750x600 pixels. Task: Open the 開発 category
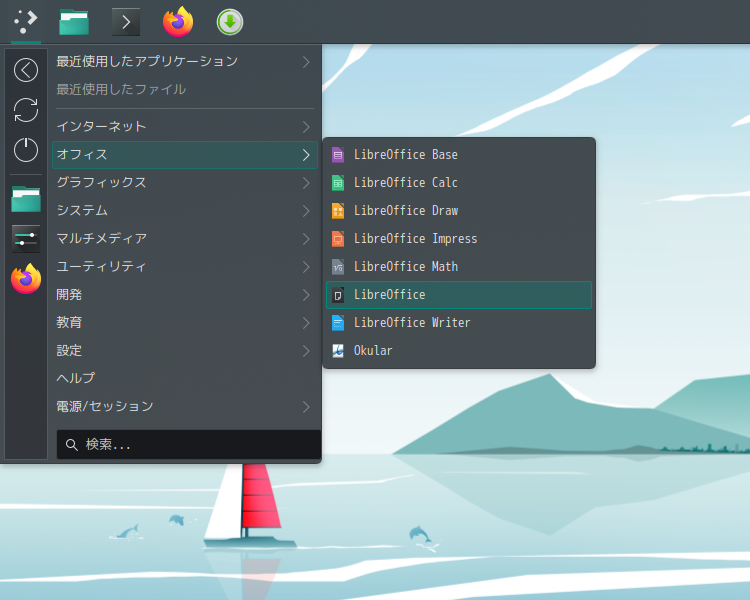pos(185,295)
